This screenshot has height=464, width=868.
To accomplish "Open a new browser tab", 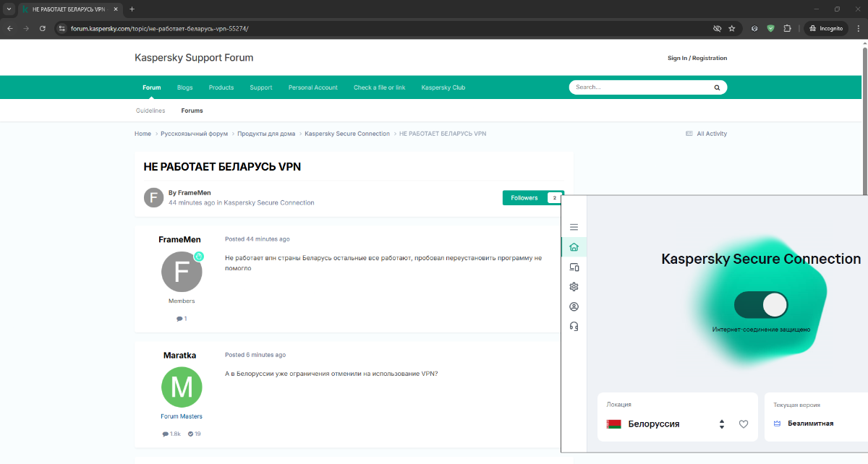I will coord(132,9).
